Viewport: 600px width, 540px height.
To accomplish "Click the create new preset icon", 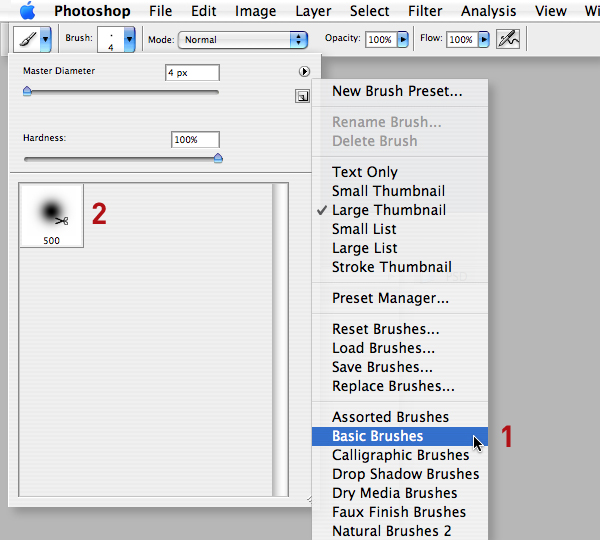I will pos(302,96).
